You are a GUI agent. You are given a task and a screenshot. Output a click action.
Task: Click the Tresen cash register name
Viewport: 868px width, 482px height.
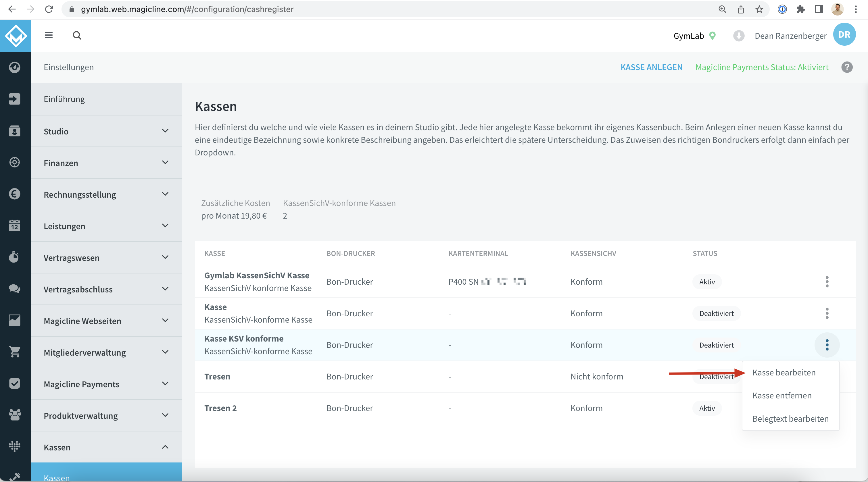point(217,377)
